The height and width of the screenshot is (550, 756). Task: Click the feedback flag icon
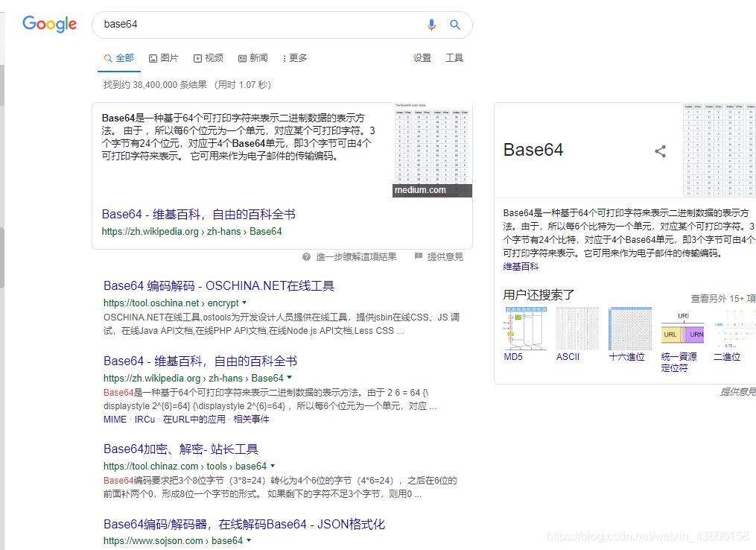pyautogui.click(x=419, y=256)
